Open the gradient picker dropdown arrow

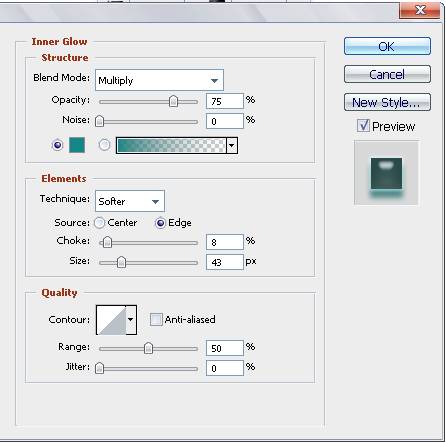[232, 145]
